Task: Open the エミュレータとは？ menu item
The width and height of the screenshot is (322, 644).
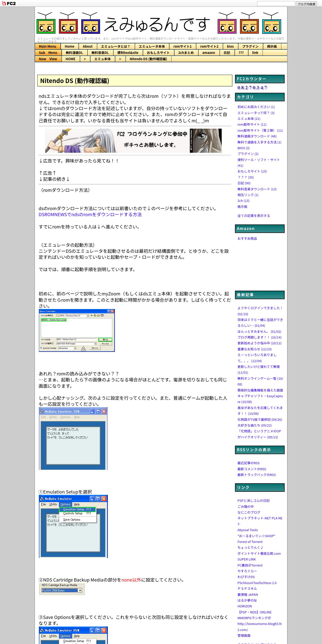Action: point(116,46)
